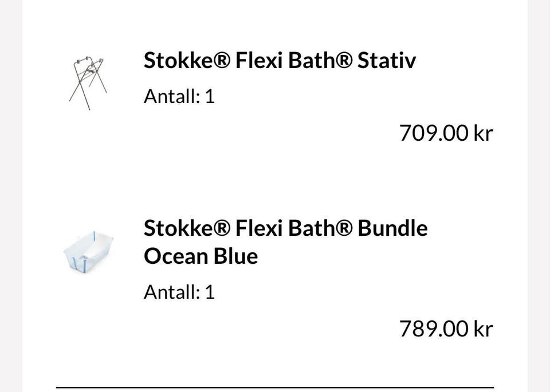Viewport: 550px width, 392px height.
Task: Open the Stokke Flexi Bath Stativ title
Action: tap(280, 61)
